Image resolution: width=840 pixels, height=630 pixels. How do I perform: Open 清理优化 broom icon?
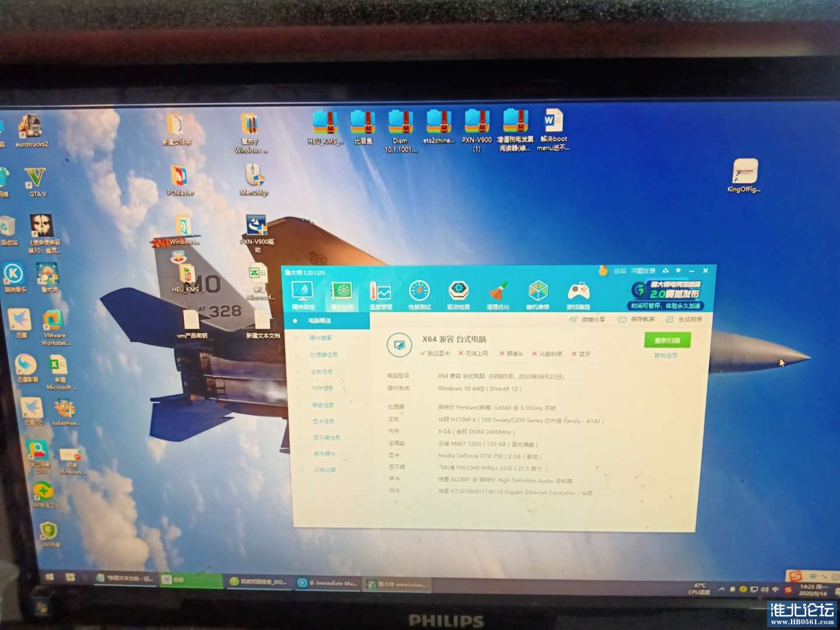click(x=498, y=295)
